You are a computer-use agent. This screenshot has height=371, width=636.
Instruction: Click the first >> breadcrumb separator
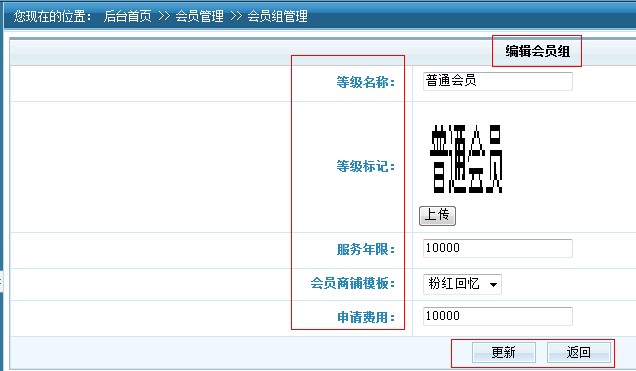click(x=164, y=16)
